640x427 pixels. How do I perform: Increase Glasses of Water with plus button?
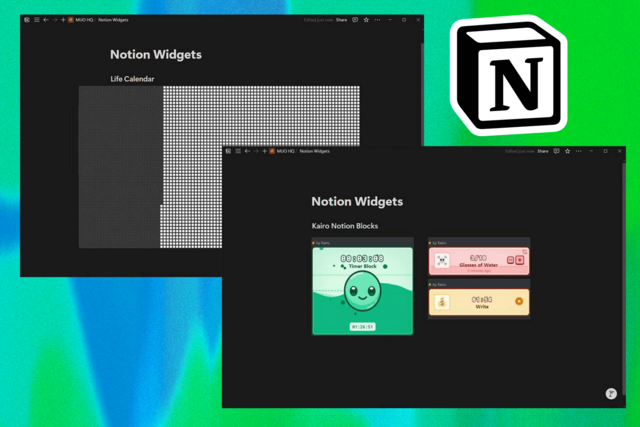[520, 260]
